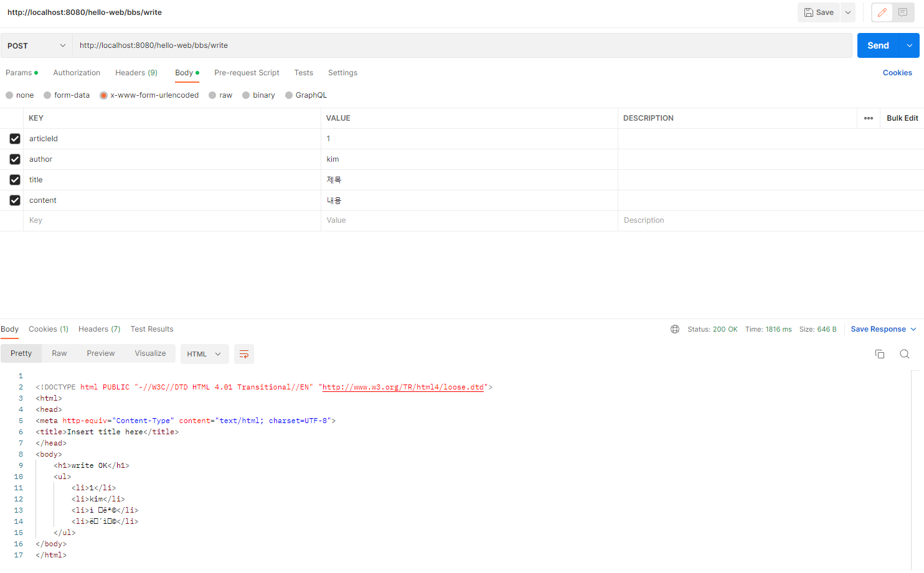Select the raw body radio option

click(213, 95)
